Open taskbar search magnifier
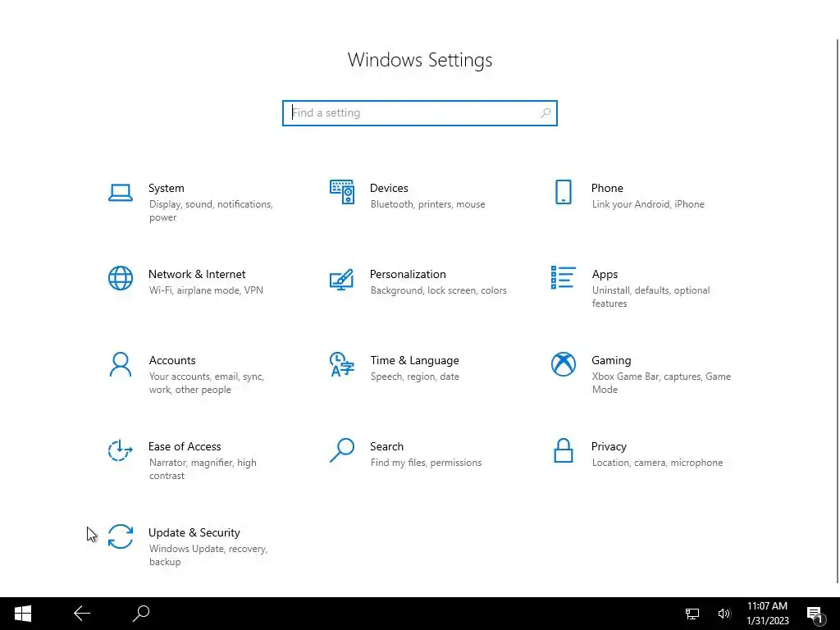Image resolution: width=840 pixels, height=630 pixels. (x=141, y=614)
